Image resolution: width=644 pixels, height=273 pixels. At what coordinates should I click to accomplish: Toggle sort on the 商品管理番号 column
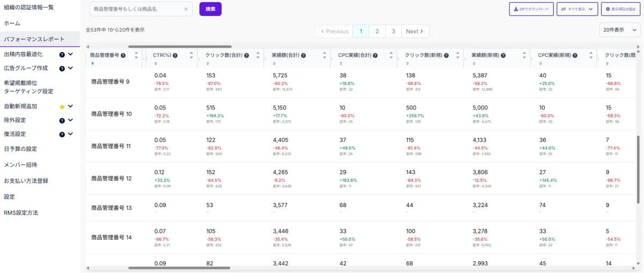(136, 55)
